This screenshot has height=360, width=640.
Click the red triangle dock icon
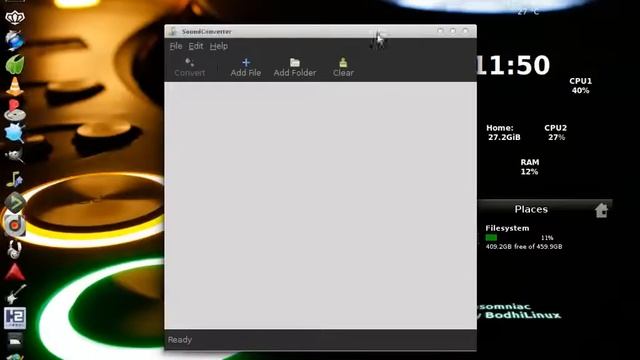(x=15, y=272)
